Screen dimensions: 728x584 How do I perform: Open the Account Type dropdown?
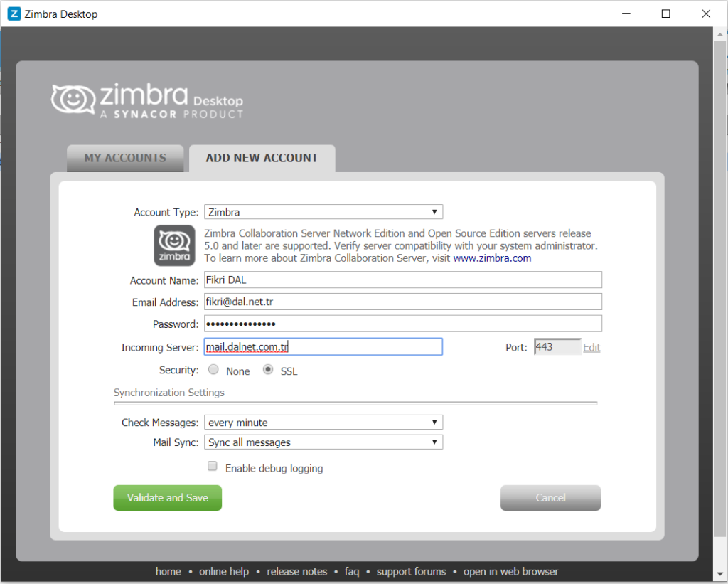[323, 212]
